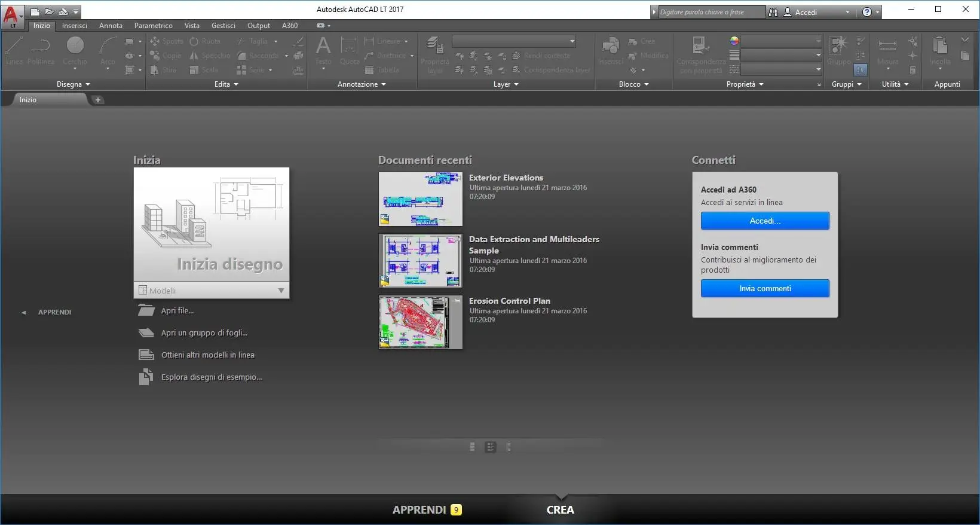Open the Modelli templates dropdown
The image size is (980, 525).
(212, 291)
